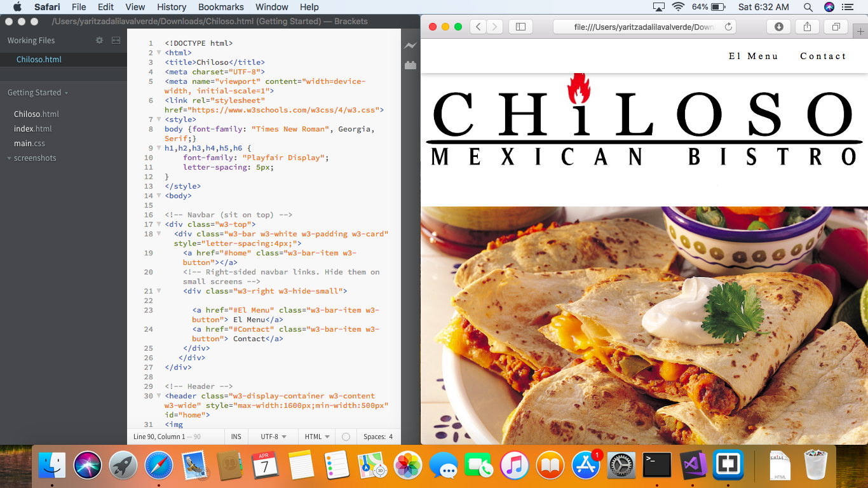This screenshot has height=488, width=868.
Task: Open the History menu
Action: point(171,7)
